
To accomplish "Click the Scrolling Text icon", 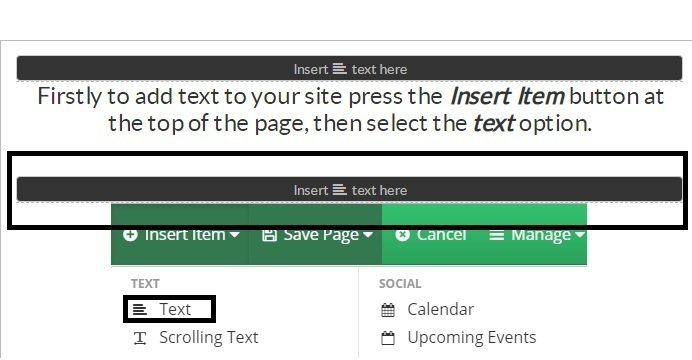I will tap(140, 338).
